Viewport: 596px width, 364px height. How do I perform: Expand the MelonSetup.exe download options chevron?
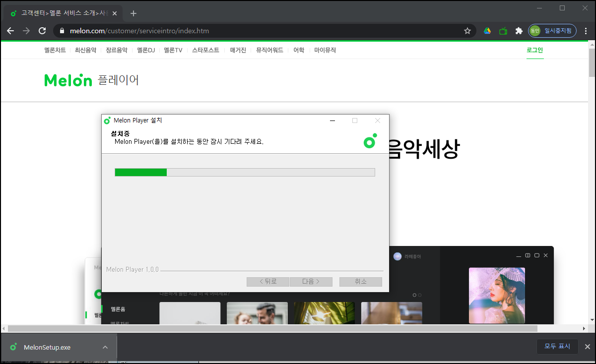pos(105,347)
